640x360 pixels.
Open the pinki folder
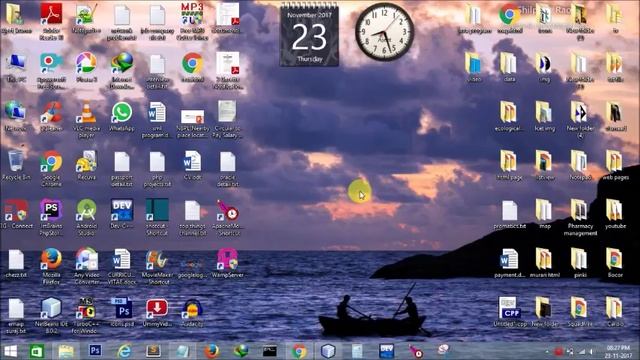(x=580, y=263)
